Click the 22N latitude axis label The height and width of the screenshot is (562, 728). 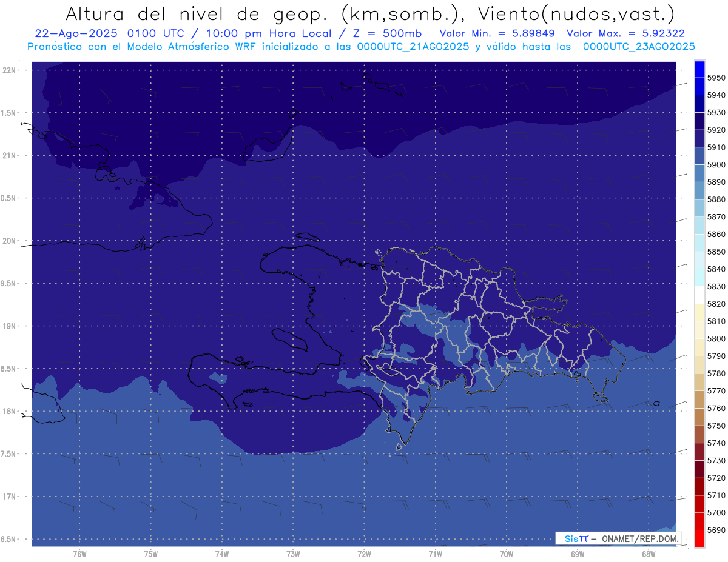click(10, 70)
